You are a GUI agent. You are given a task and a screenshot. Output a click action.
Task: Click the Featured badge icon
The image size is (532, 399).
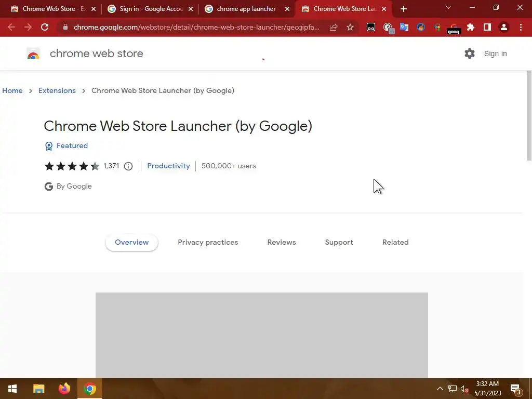click(49, 146)
